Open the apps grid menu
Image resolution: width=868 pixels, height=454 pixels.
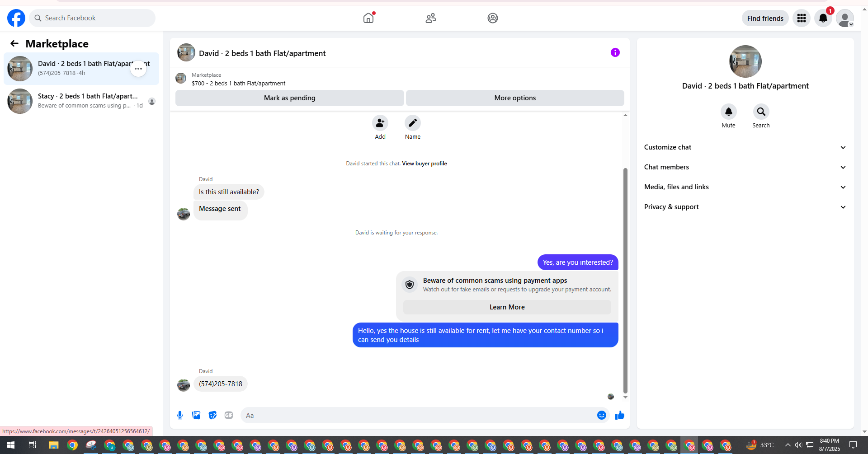click(802, 18)
